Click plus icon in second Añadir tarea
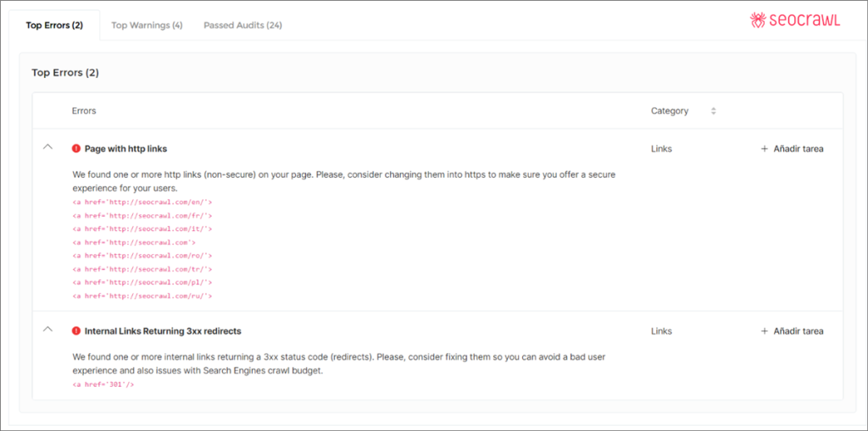Image resolution: width=868 pixels, height=431 pixels. pyautogui.click(x=765, y=331)
